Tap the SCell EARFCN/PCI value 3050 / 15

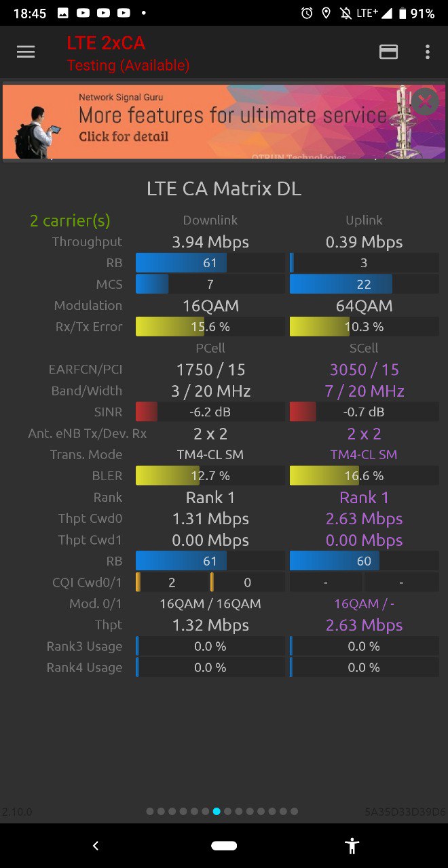coord(364,370)
